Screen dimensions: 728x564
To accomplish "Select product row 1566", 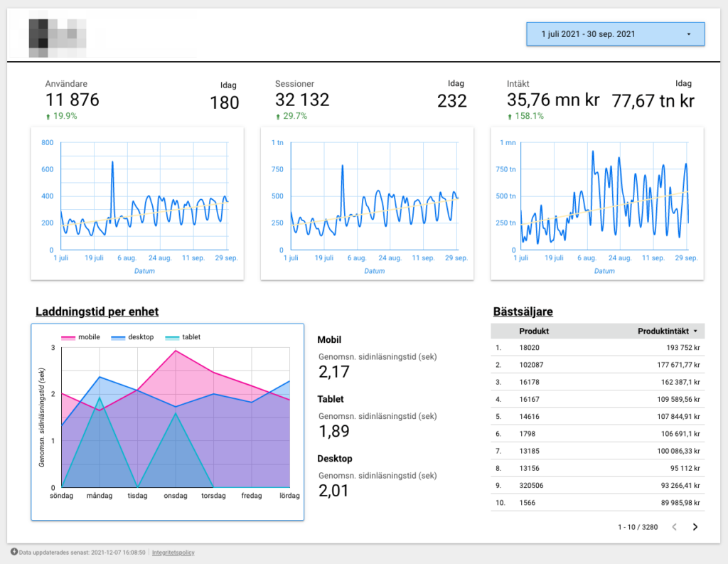I will coord(597,503).
